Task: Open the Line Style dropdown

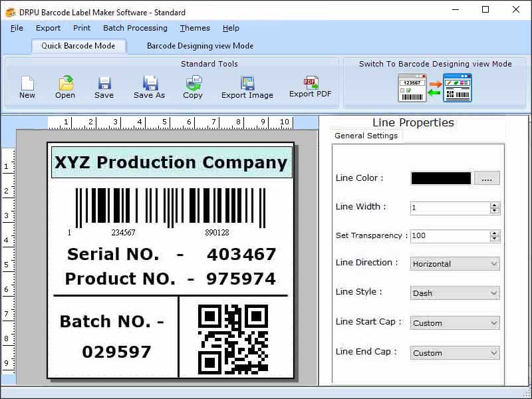Action: 455,293
